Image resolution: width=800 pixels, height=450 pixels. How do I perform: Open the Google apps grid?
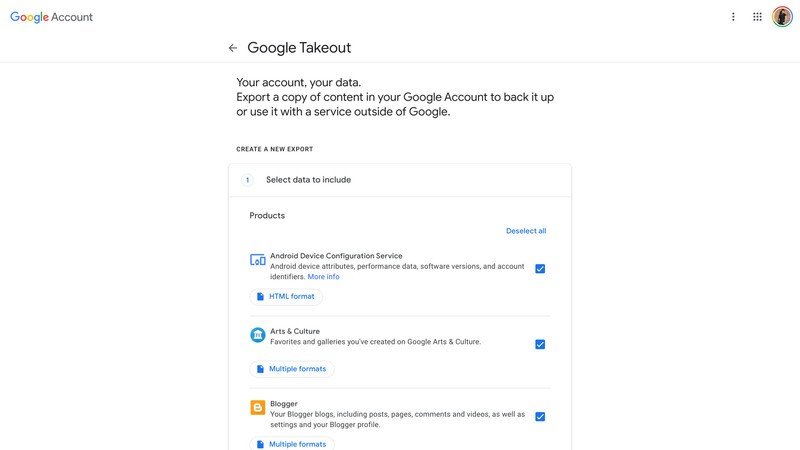tap(757, 17)
